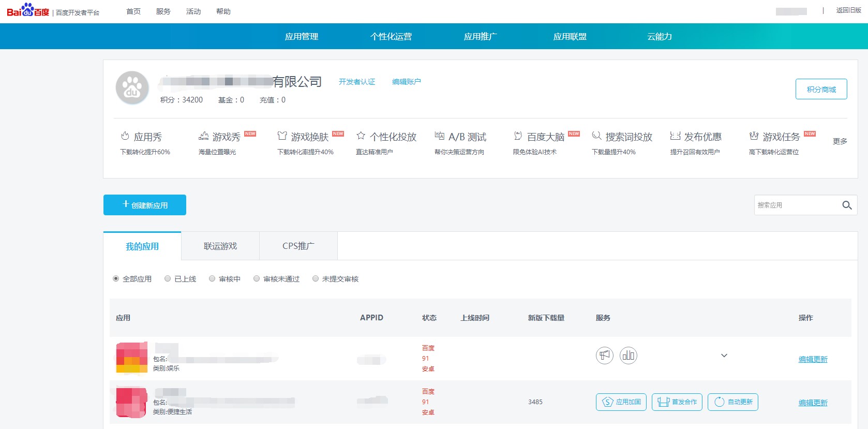Click the 发布优惠 icon
This screenshot has height=429, width=868.
click(x=675, y=136)
